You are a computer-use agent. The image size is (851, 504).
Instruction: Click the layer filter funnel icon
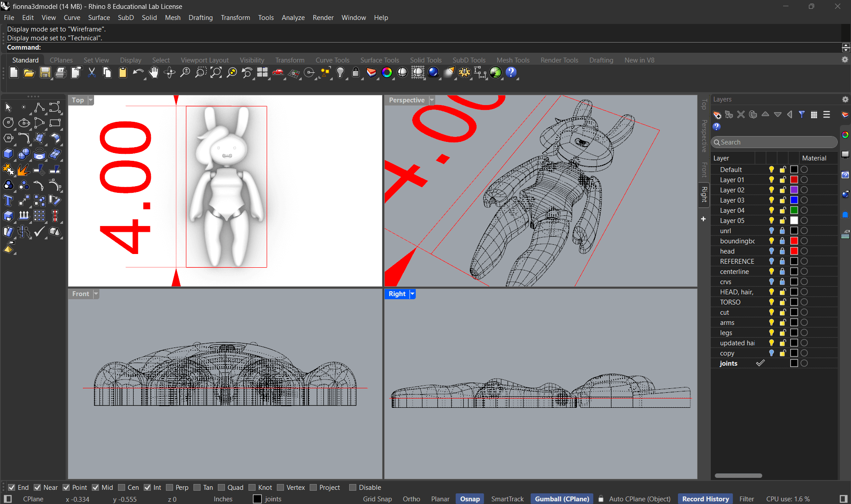[x=801, y=115]
